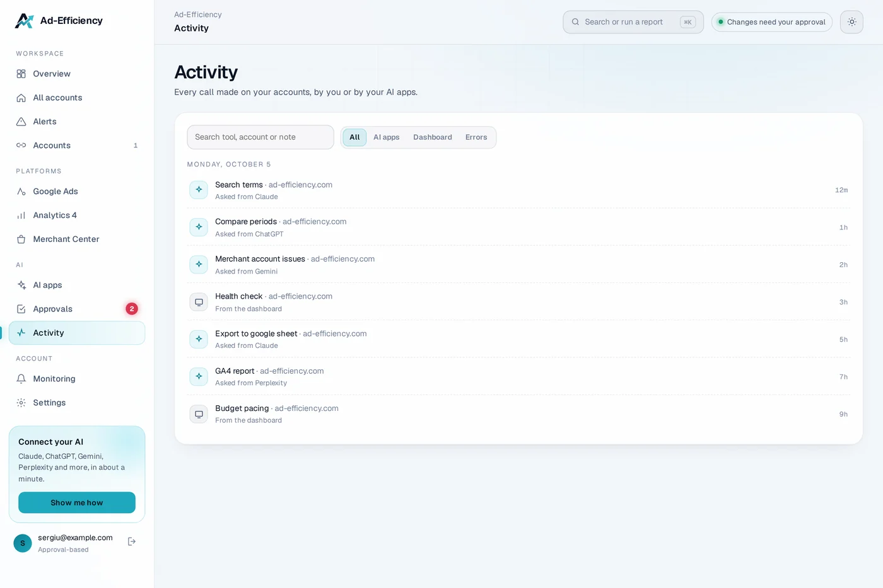The width and height of the screenshot is (883, 588).
Task: Click the Budget pacing activity title
Action: tap(242, 408)
